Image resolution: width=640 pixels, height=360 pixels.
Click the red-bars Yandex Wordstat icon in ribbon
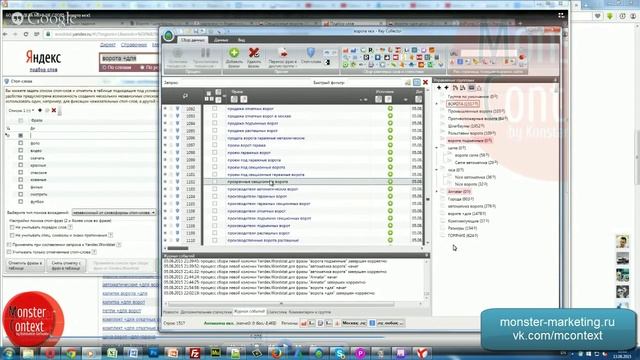pos(346,50)
